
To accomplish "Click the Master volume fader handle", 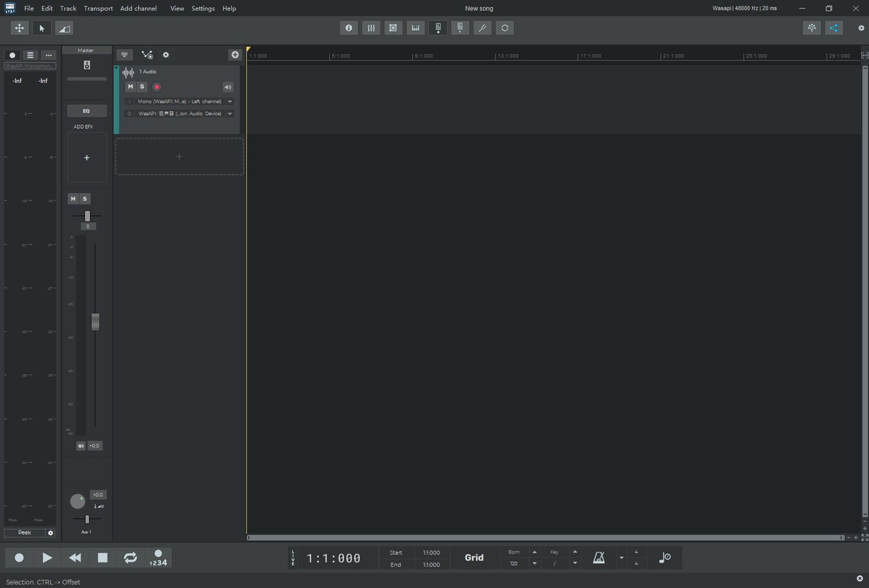I will coord(95,322).
